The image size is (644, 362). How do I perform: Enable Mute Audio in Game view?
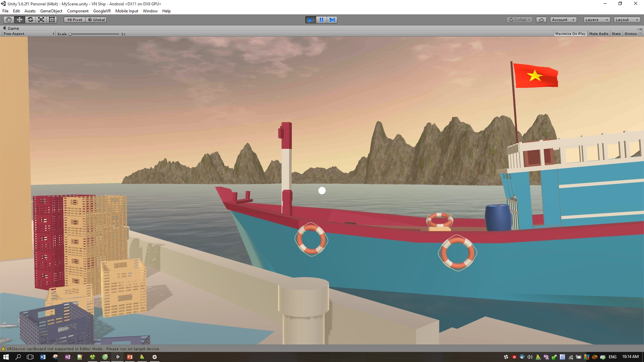click(x=598, y=34)
